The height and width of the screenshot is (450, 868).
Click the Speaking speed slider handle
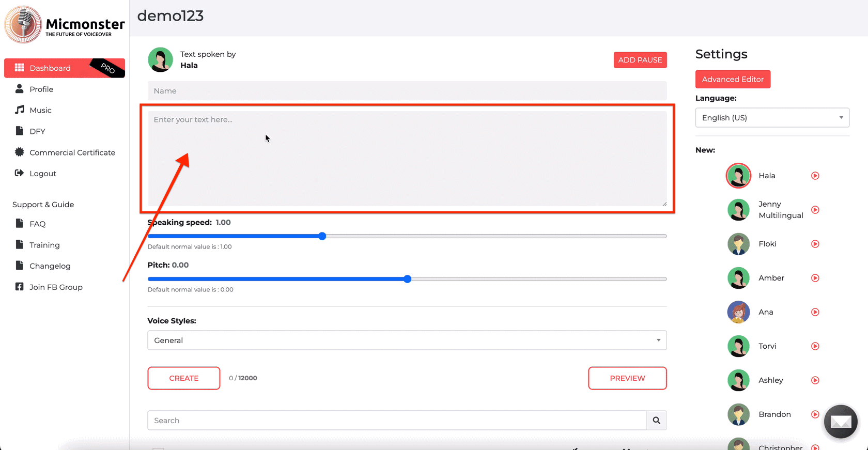(x=322, y=236)
